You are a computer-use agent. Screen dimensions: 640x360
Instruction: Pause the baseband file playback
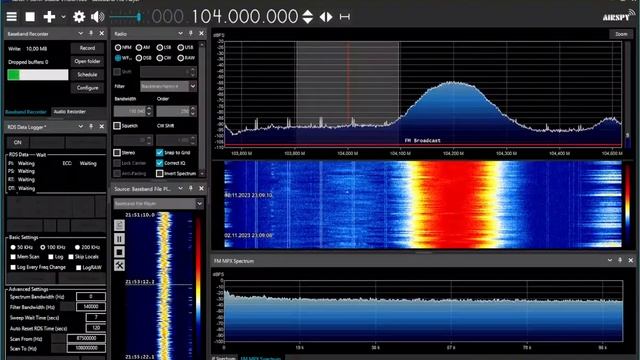(119, 238)
